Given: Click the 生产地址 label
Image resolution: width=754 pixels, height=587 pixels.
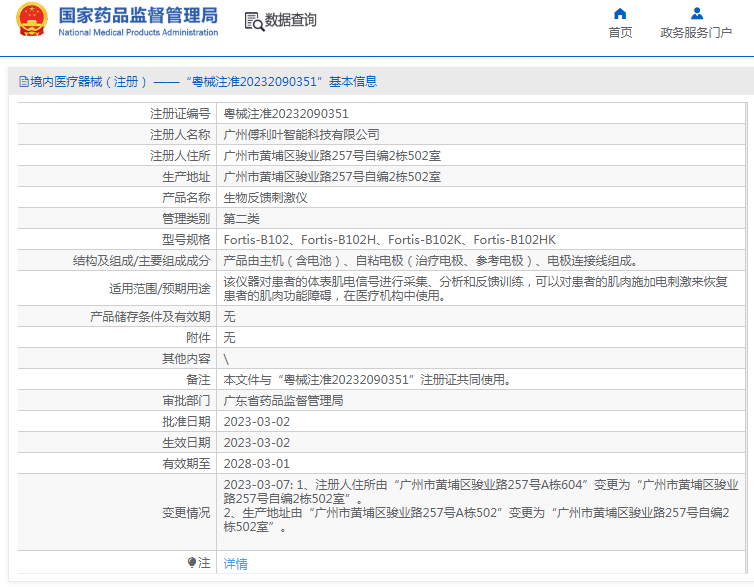Looking at the screenshot, I should [x=186, y=177].
